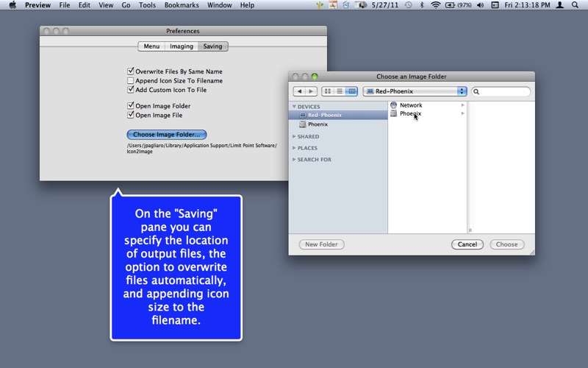
Task: Switch to the Imaging tab
Action: pos(182,46)
